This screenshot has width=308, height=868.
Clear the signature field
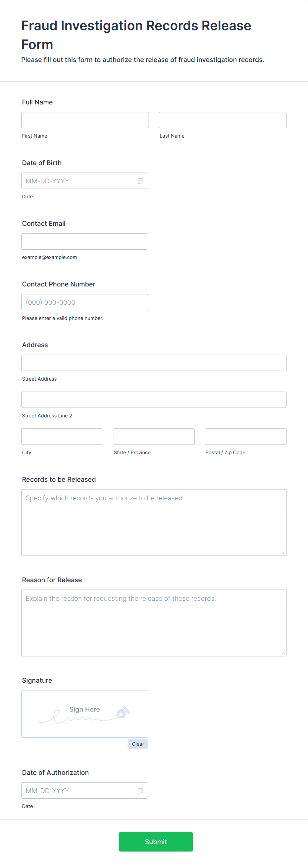[x=138, y=744]
